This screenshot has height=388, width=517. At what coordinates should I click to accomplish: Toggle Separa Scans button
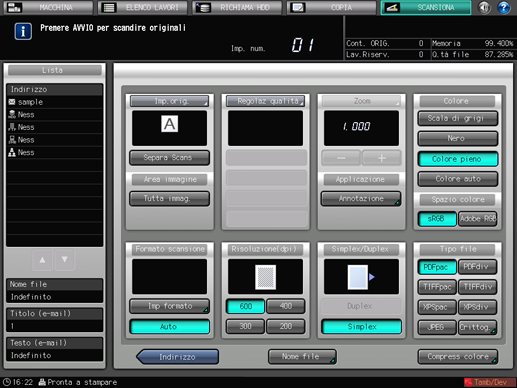pyautogui.click(x=169, y=158)
